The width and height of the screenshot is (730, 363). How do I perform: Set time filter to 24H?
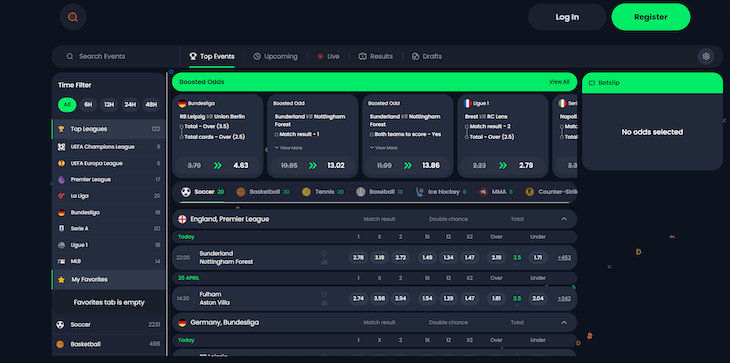[x=130, y=105]
